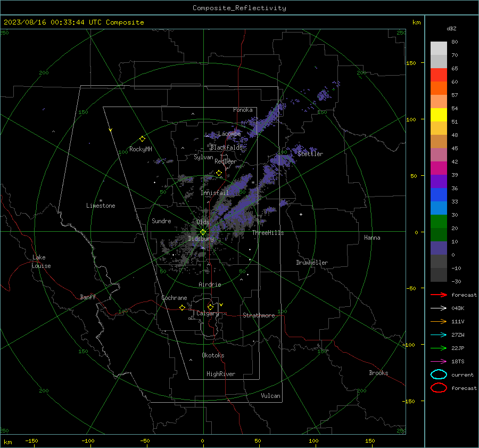Click the cyan current ellipse icon
This screenshot has width=479, height=448.
(x=439, y=374)
